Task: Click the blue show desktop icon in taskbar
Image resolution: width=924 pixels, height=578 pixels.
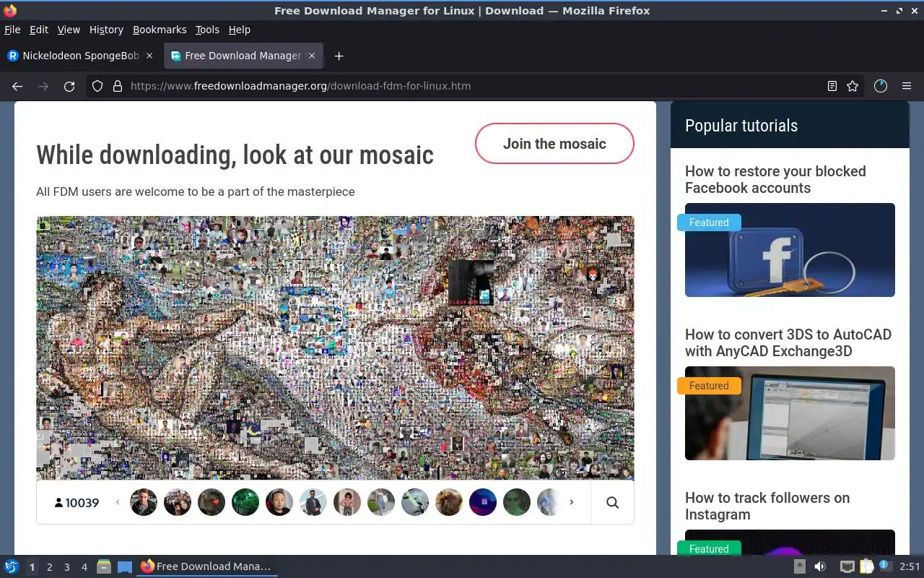Action: [x=125, y=567]
